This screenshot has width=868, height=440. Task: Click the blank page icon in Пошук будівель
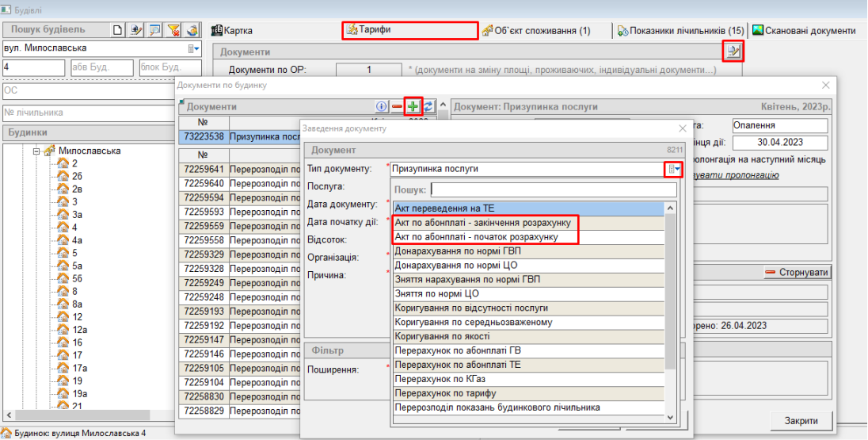[118, 30]
